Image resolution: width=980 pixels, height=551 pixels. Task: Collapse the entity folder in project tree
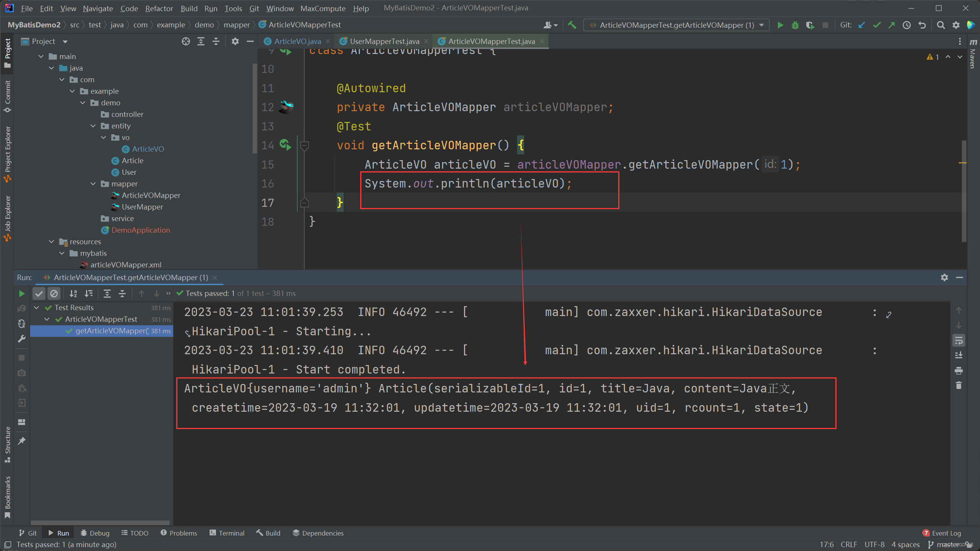(93, 126)
